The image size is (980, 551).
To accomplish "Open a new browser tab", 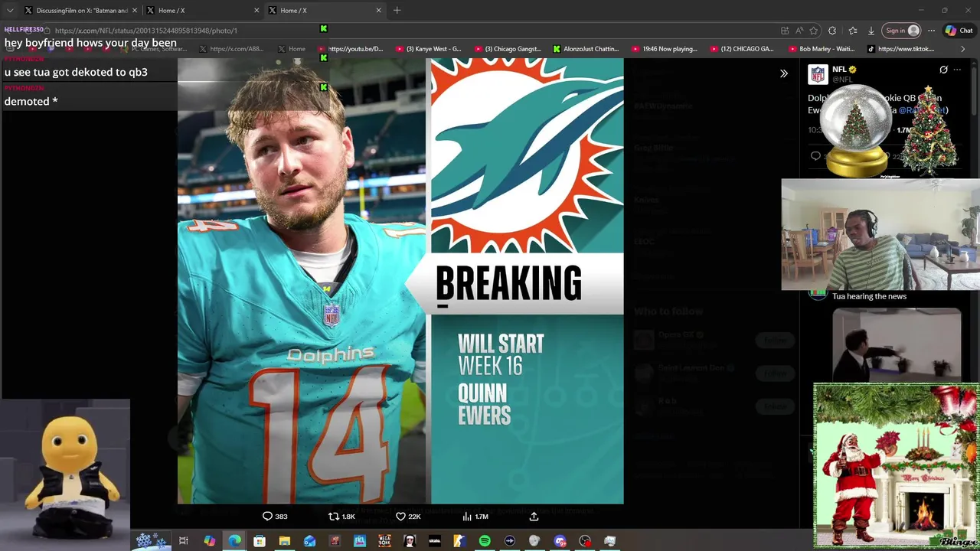I will click(x=397, y=11).
